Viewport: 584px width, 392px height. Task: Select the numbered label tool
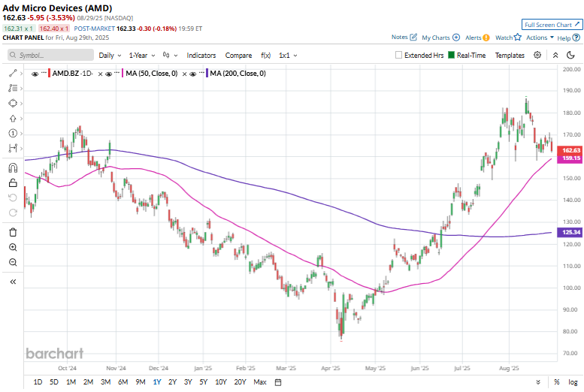(13, 133)
